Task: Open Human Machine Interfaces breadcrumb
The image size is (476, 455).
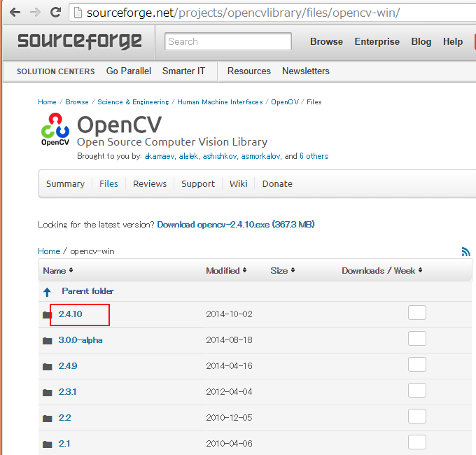Action: click(x=220, y=102)
